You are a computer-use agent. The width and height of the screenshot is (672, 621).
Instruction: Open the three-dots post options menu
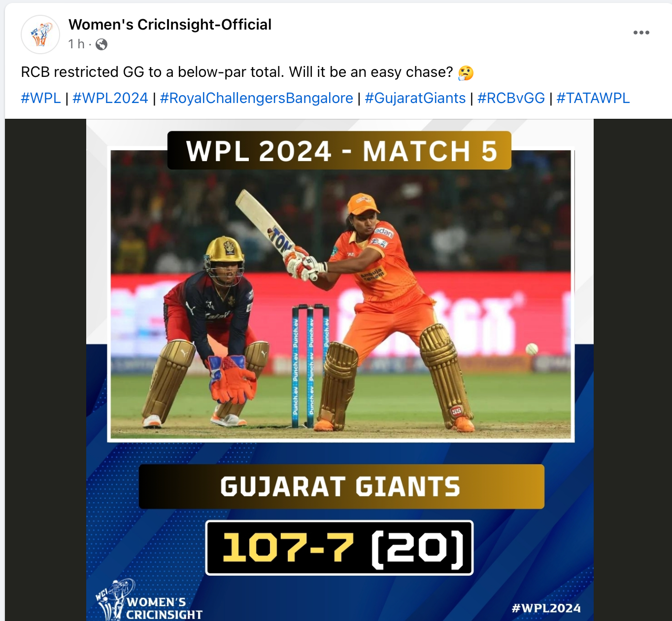(641, 33)
